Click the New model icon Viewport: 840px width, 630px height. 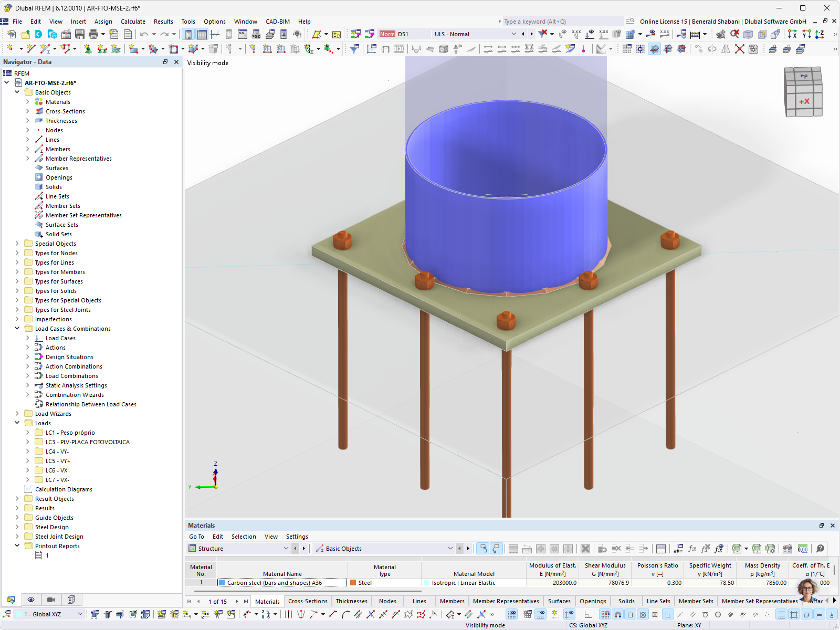tap(11, 34)
